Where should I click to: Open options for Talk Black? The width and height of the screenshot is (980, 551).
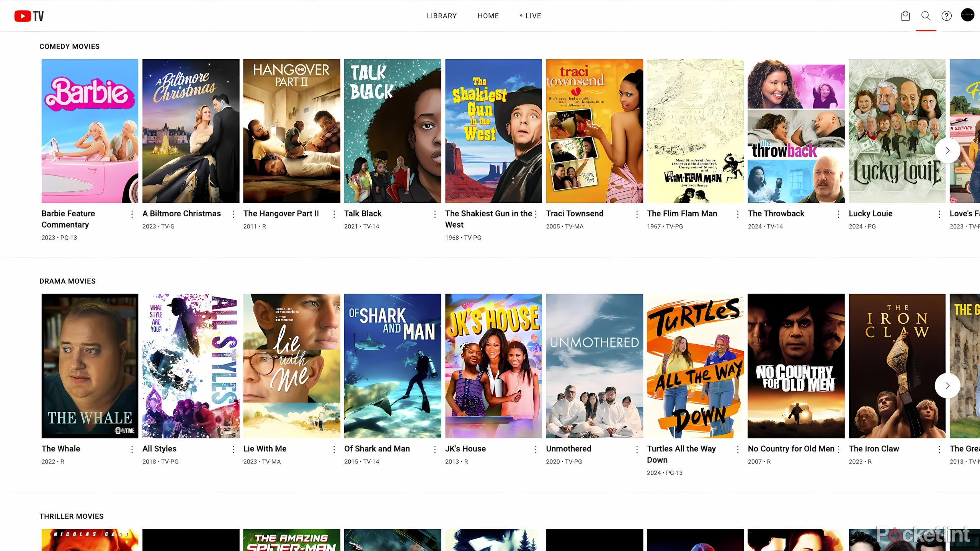[434, 214]
